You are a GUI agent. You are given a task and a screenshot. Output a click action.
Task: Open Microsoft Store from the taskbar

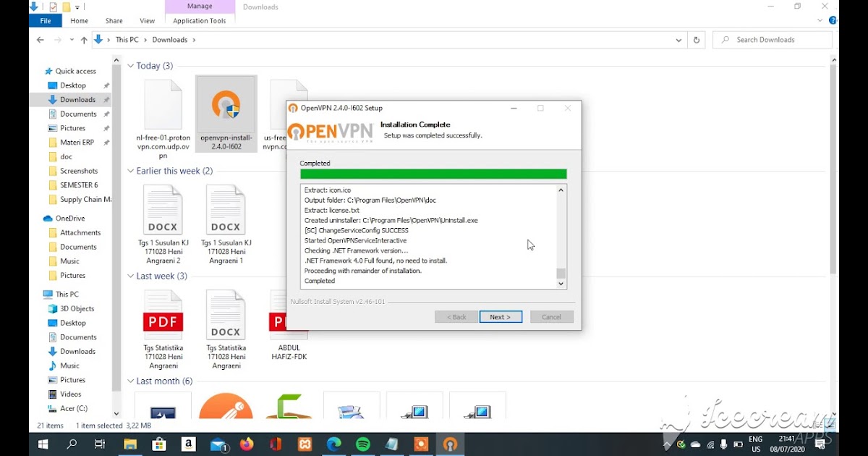160,444
